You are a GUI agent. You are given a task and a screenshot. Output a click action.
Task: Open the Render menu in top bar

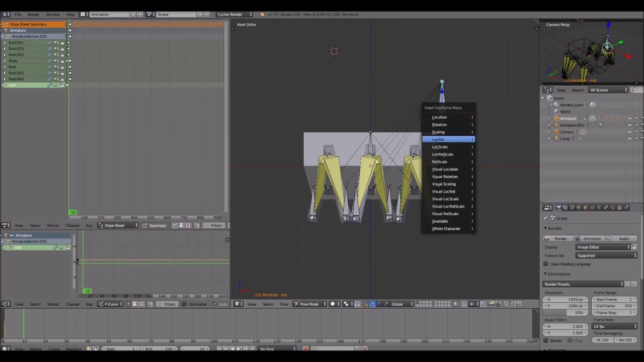pyautogui.click(x=33, y=15)
